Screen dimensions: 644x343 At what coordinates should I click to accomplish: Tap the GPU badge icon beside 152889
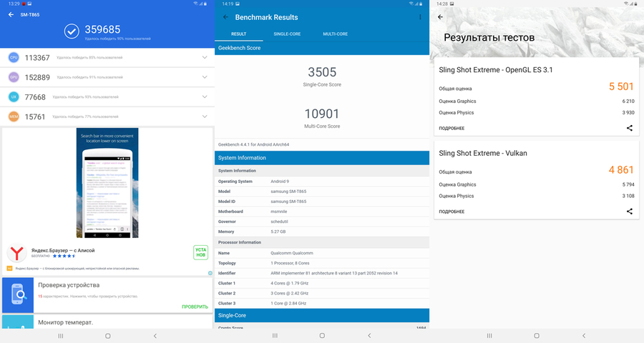pos(14,77)
